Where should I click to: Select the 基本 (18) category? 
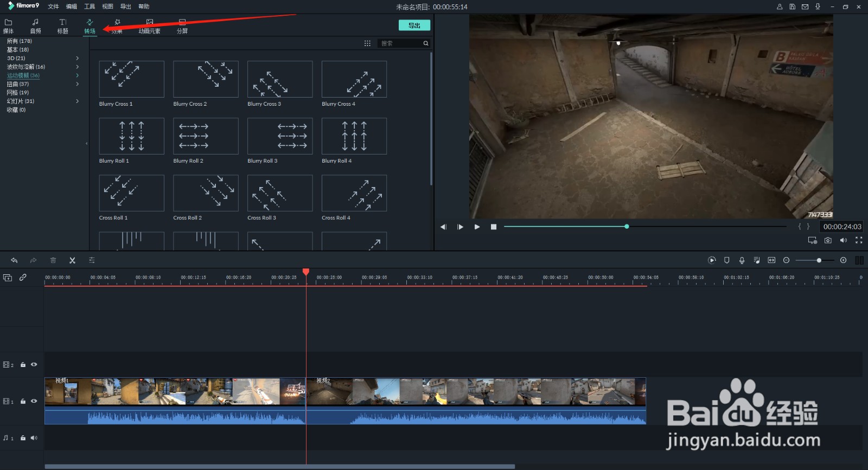[x=18, y=50]
